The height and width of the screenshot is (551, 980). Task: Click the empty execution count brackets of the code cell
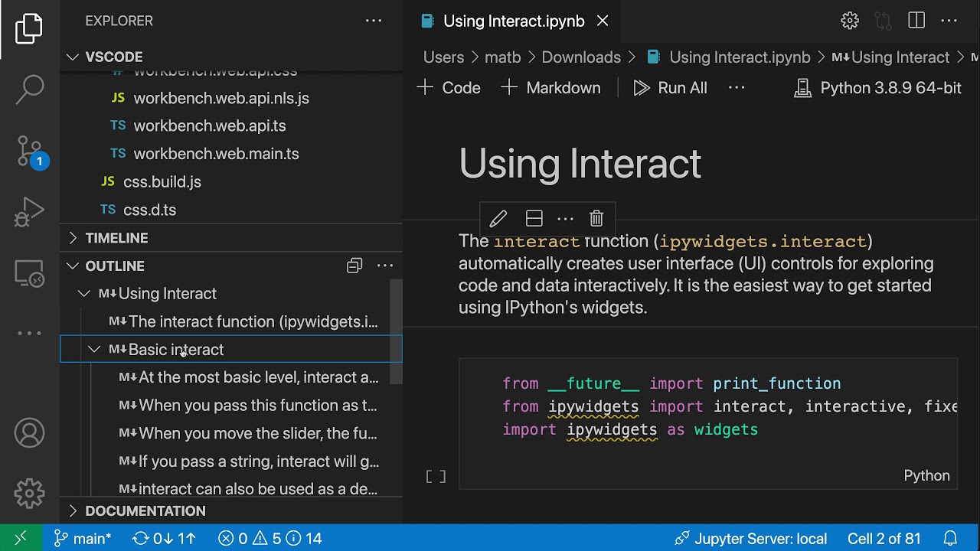[x=436, y=477]
